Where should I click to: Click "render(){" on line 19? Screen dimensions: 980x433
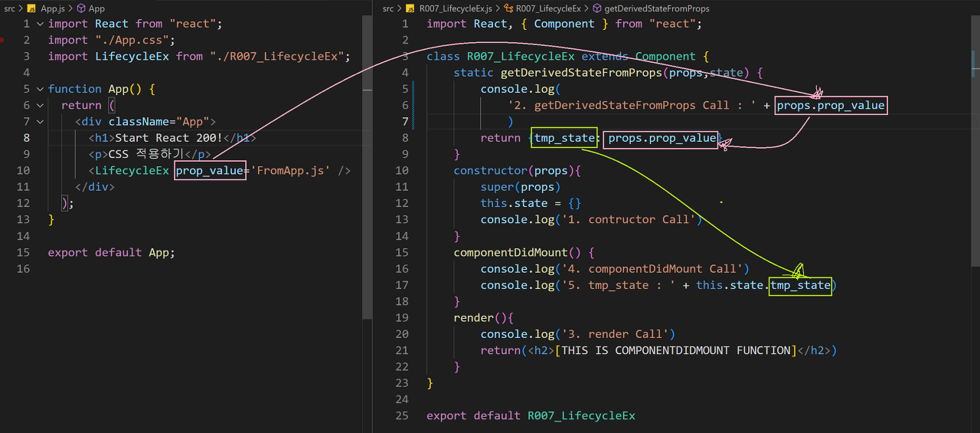click(x=484, y=317)
